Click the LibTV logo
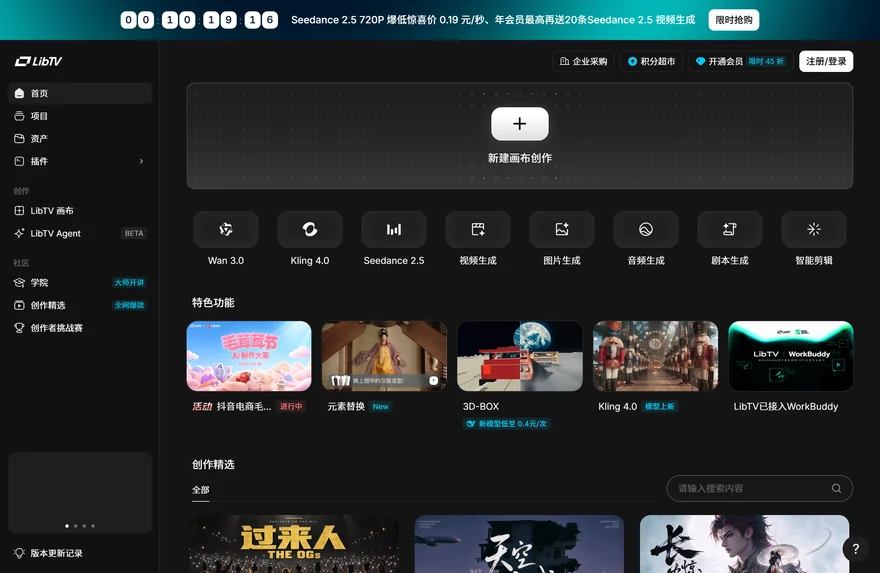This screenshot has width=880, height=573. [38, 61]
